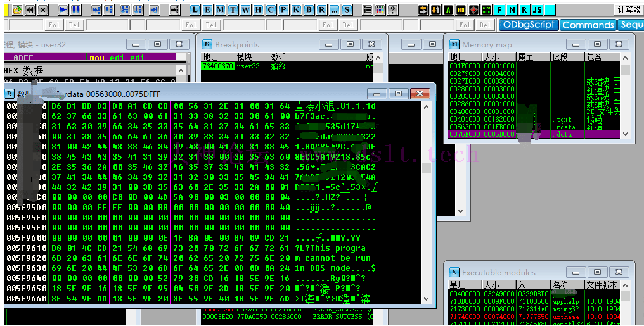Show Patches with the P button
Screen dimensions: 644x326
[x=284, y=9]
